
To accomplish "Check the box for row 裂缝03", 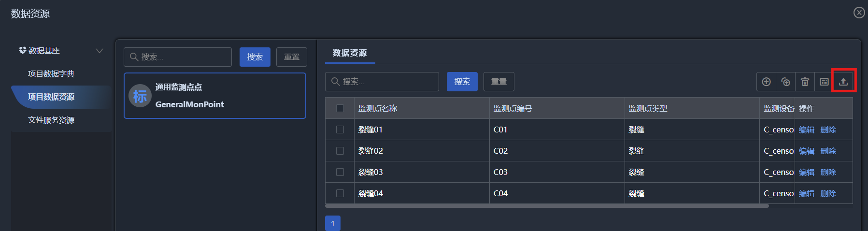I will click(x=340, y=172).
